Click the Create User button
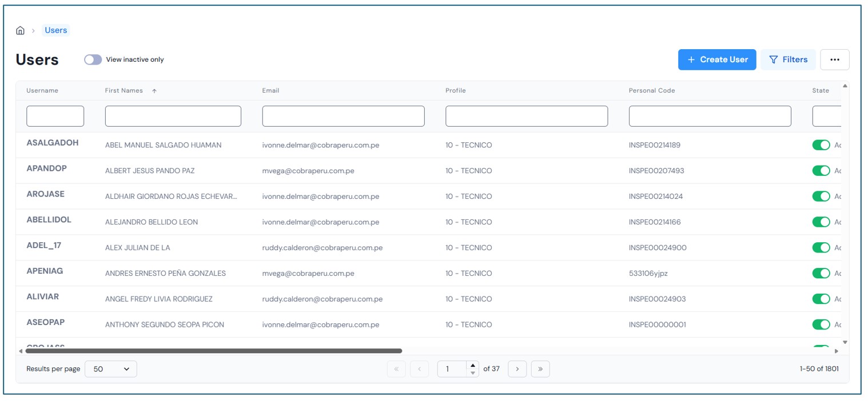 pyautogui.click(x=717, y=59)
